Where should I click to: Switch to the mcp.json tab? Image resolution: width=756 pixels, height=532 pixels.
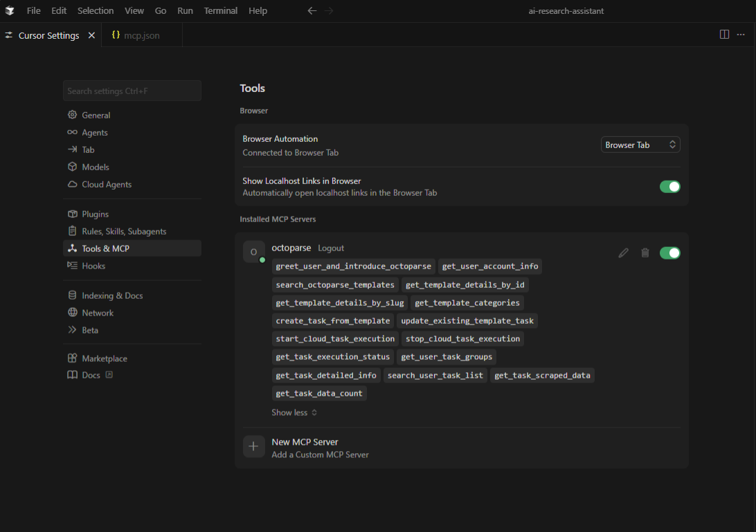coord(141,33)
